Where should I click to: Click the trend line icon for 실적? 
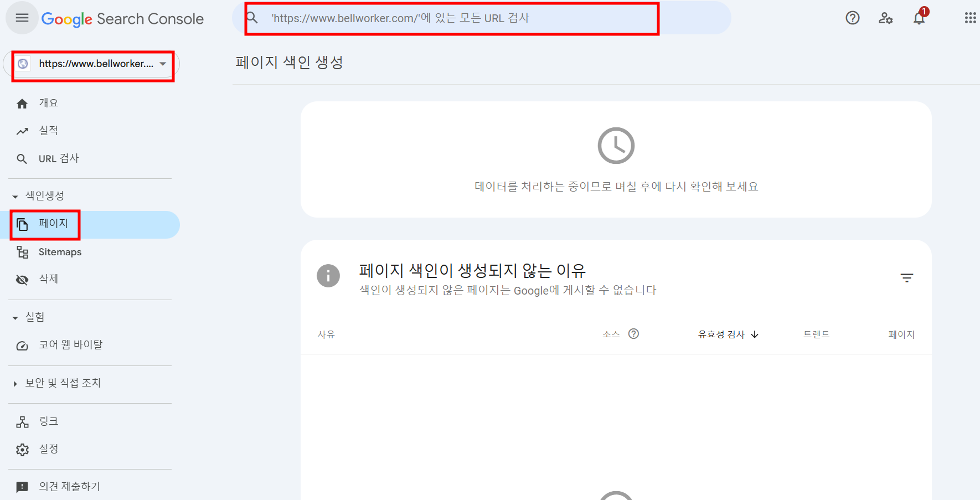pyautogui.click(x=22, y=131)
